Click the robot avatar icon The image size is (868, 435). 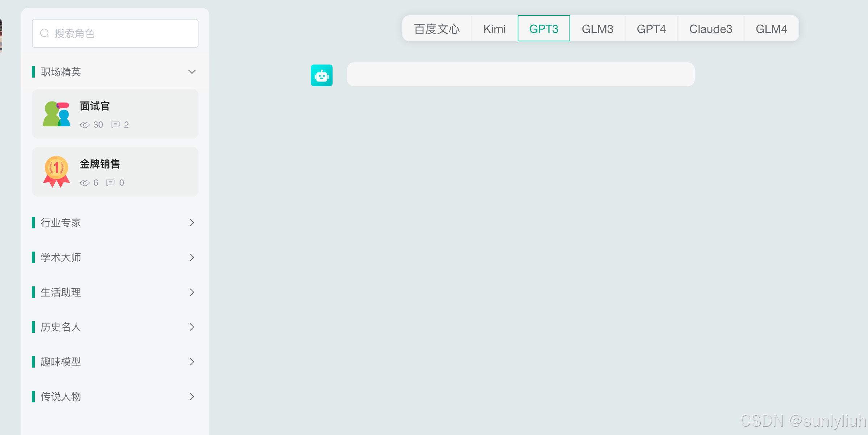tap(321, 75)
